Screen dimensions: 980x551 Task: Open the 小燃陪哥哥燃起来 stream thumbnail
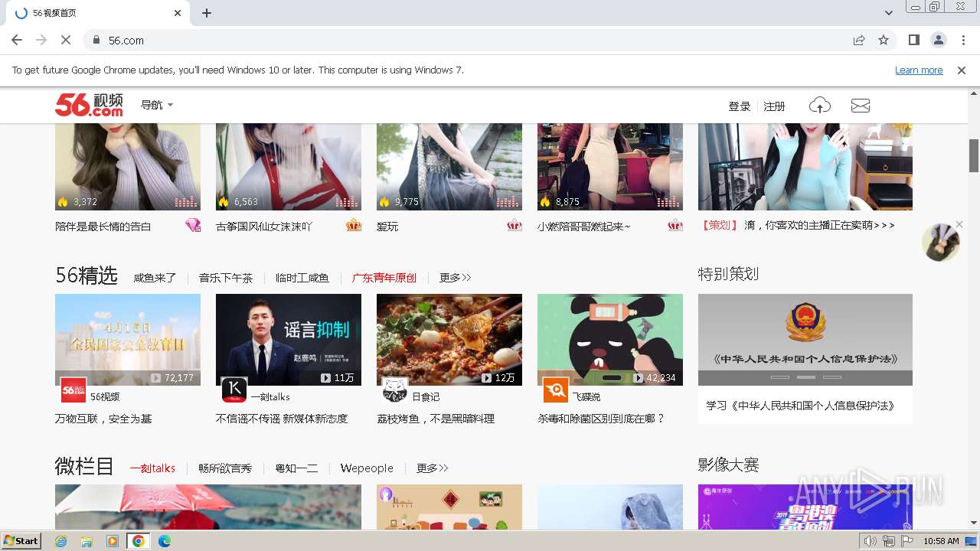point(610,167)
